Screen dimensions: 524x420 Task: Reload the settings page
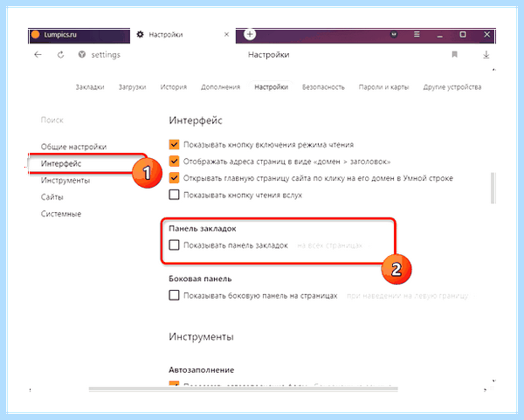coord(60,54)
